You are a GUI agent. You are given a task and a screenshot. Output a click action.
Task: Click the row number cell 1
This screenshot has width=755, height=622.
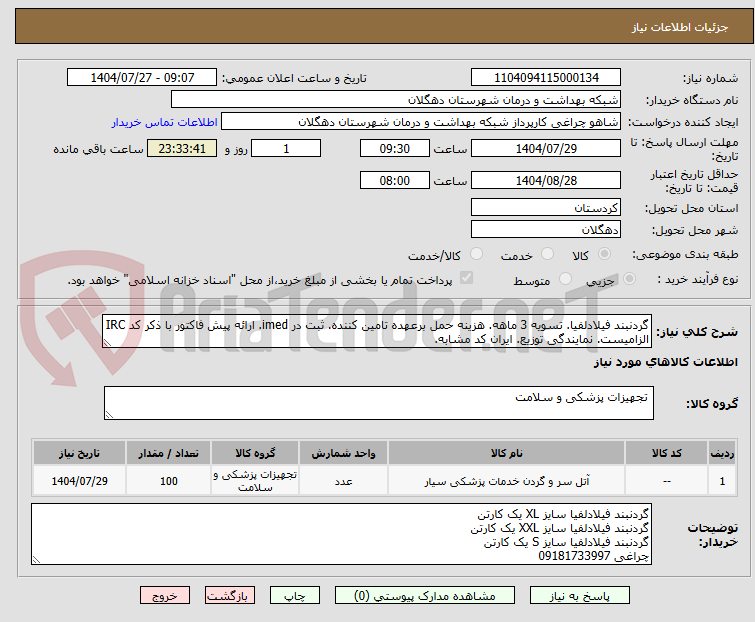[722, 481]
